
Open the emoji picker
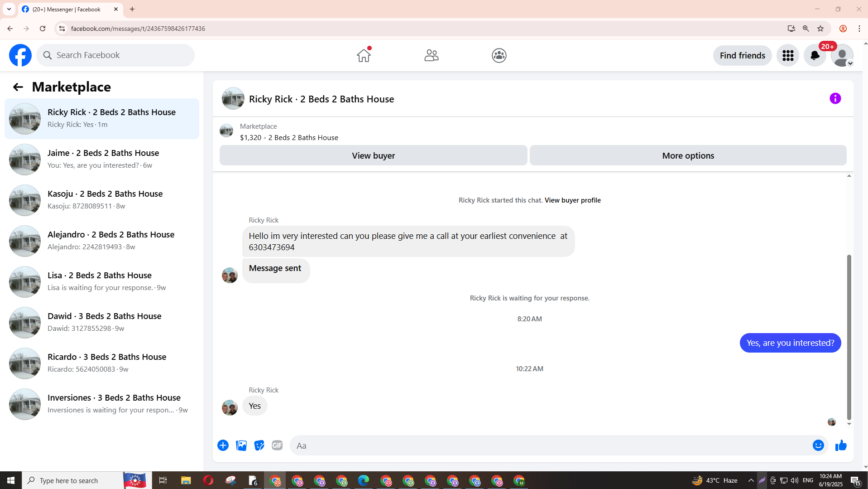point(818,445)
